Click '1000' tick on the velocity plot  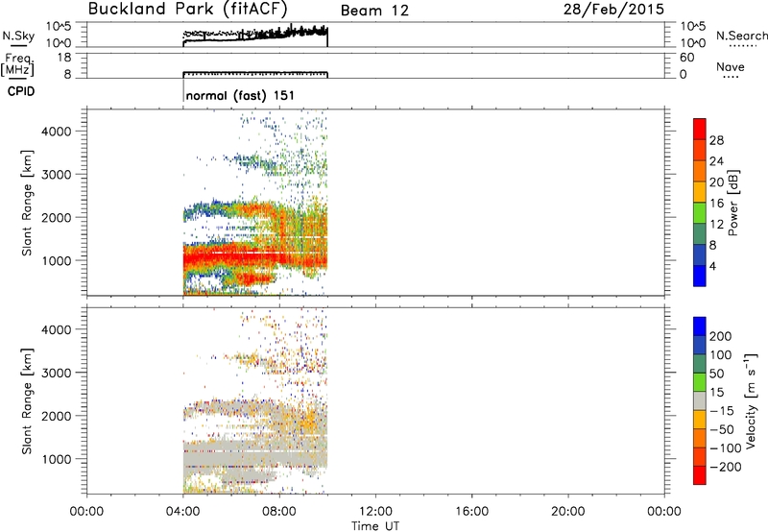tap(57, 459)
